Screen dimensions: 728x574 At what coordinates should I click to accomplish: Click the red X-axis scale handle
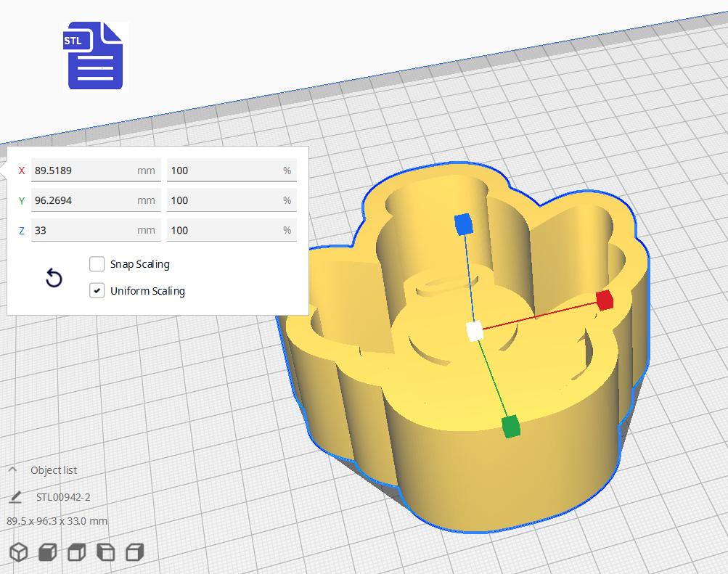605,300
